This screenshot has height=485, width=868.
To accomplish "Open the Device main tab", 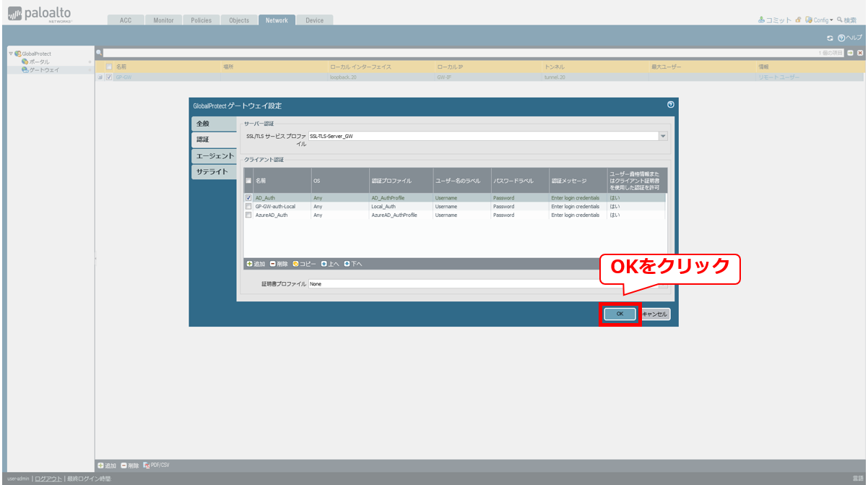I will tap(315, 20).
